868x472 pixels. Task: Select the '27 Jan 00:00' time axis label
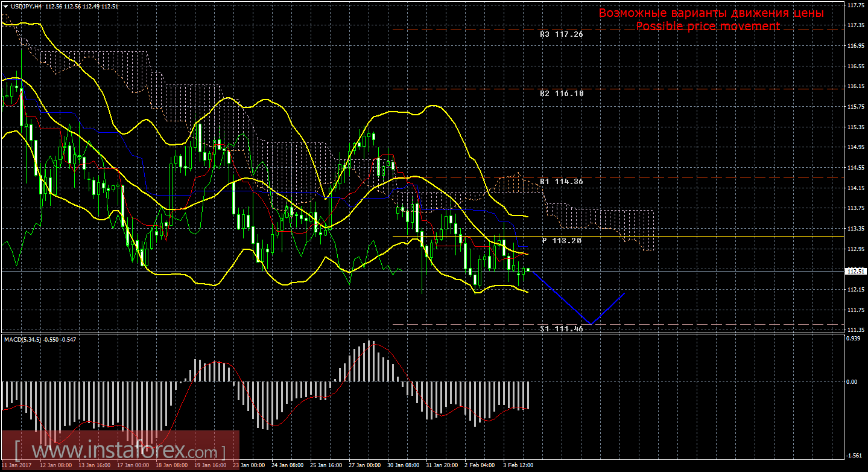[x=366, y=466]
